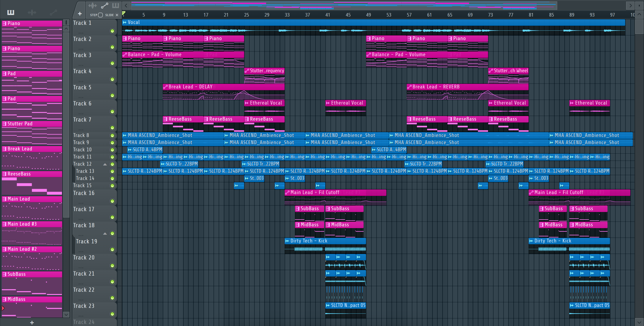Mute Track 10 with its green LED
644x326 pixels.
click(x=112, y=150)
